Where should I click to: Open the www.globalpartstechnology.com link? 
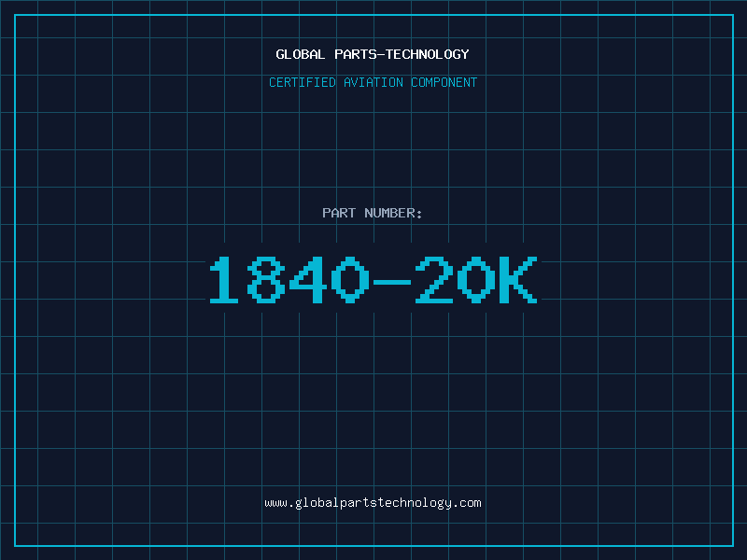click(x=373, y=503)
